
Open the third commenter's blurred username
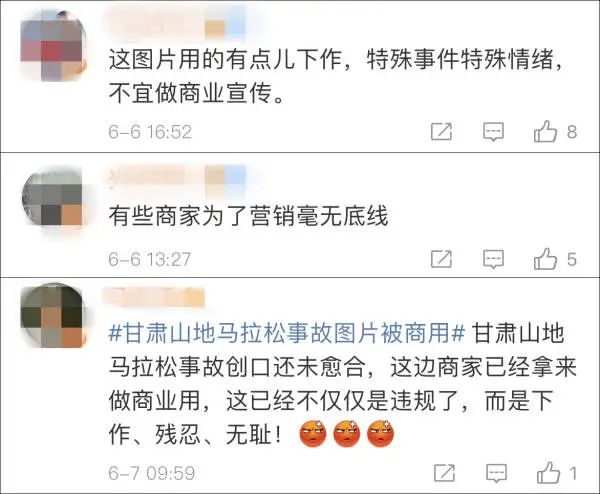tap(154, 298)
